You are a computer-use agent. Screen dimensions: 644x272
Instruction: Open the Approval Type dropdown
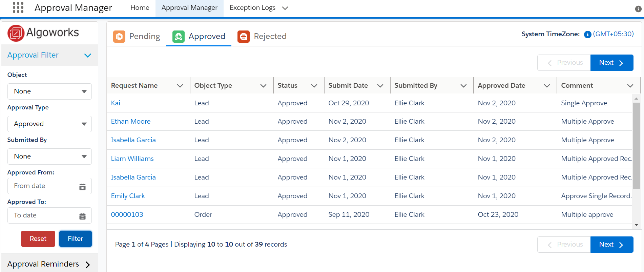(x=49, y=124)
